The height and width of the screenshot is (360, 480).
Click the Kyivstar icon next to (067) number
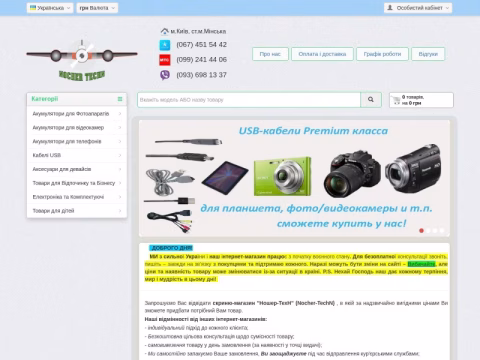(165, 45)
